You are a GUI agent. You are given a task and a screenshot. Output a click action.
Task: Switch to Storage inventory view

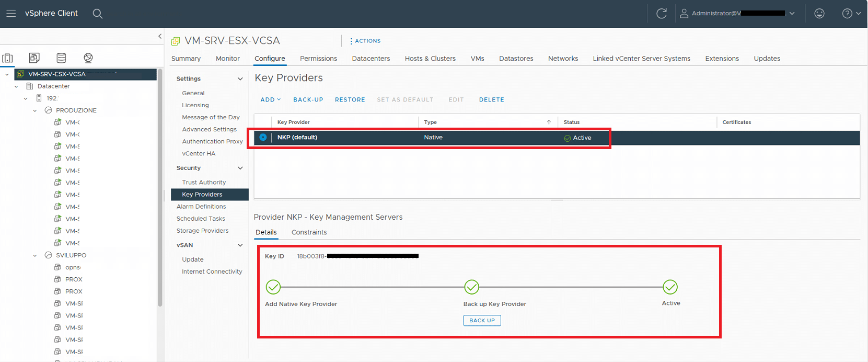(61, 58)
